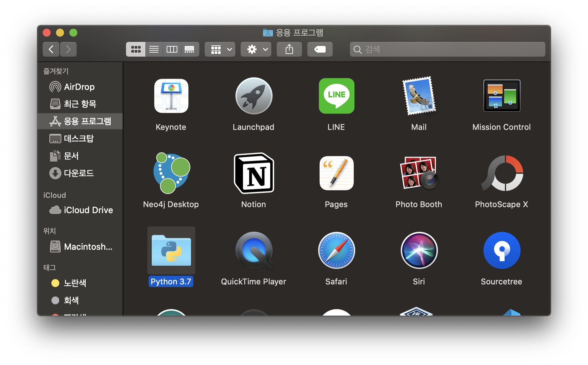Open 다운로드 in the sidebar

[x=80, y=173]
